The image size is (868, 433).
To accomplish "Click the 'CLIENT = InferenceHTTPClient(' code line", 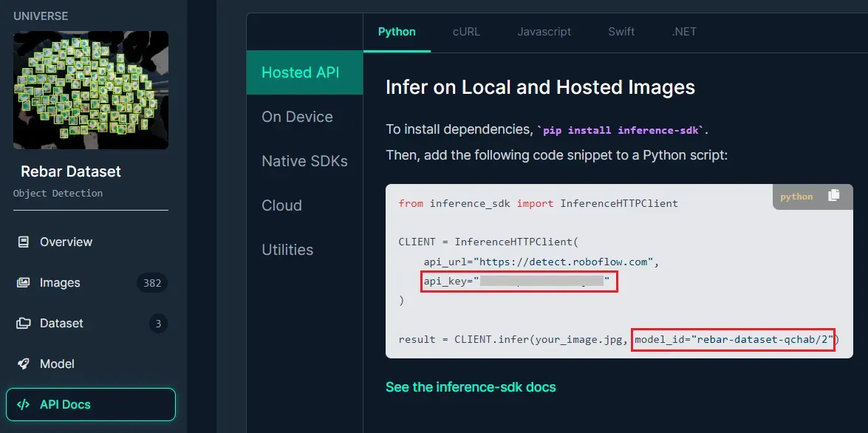I will click(x=488, y=242).
